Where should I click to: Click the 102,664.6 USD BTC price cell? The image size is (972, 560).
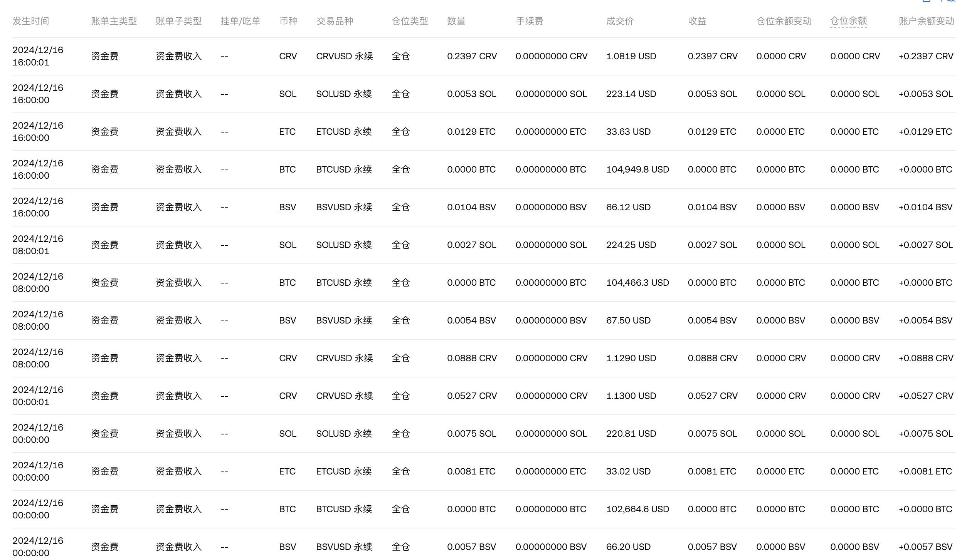(x=637, y=509)
